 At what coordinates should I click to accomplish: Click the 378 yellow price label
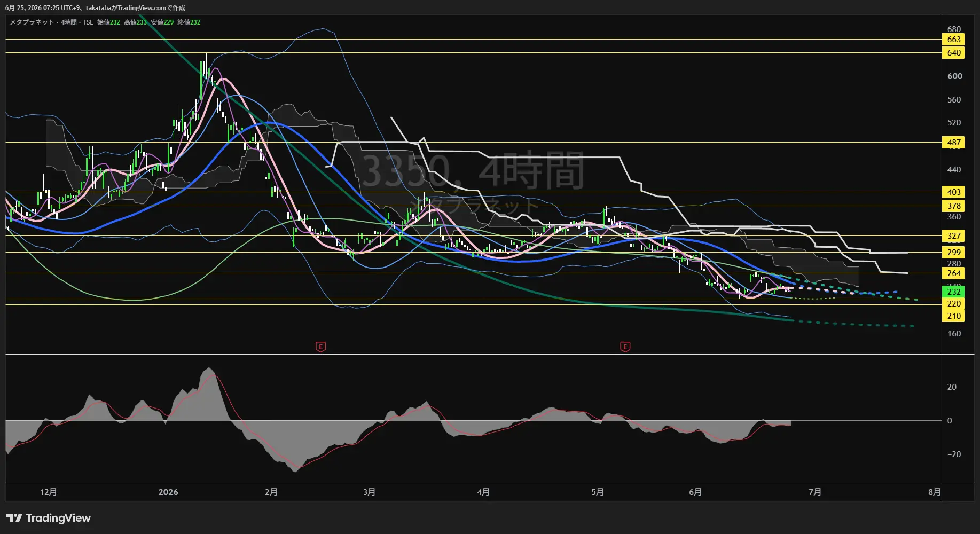[954, 206]
